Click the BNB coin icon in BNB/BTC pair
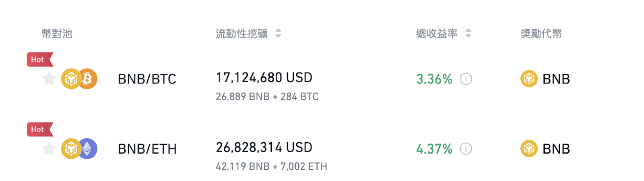The image size is (644, 181). click(x=71, y=79)
